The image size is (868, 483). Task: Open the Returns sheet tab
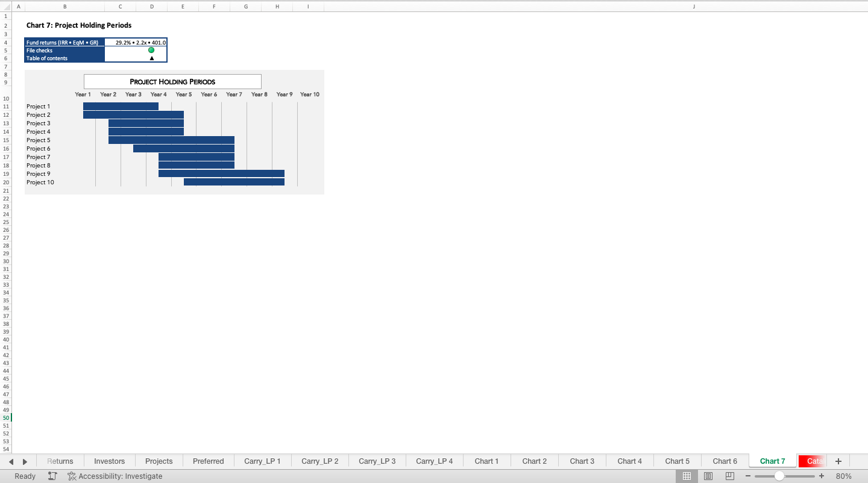60,461
